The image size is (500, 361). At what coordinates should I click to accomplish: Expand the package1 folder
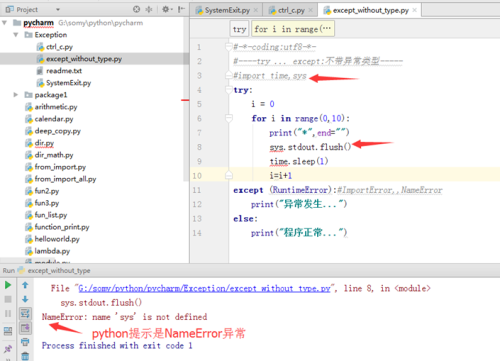pos(16,95)
